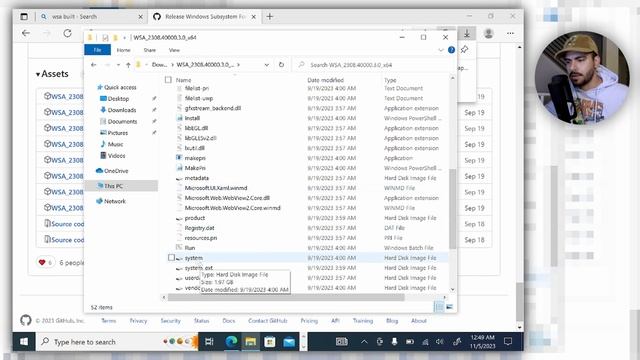Open the View ribbon tab
Image resolution: width=640 pixels, height=360 pixels.
tap(174, 50)
